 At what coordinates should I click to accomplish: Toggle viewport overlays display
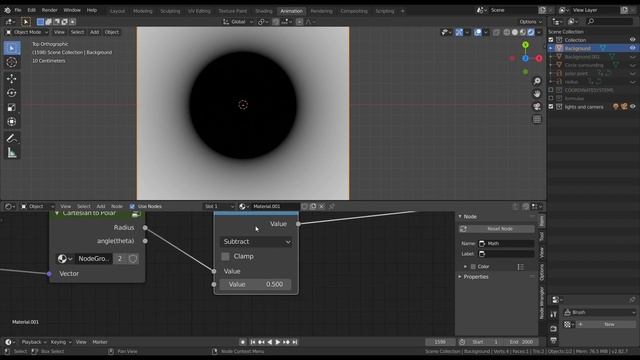pos(478,32)
